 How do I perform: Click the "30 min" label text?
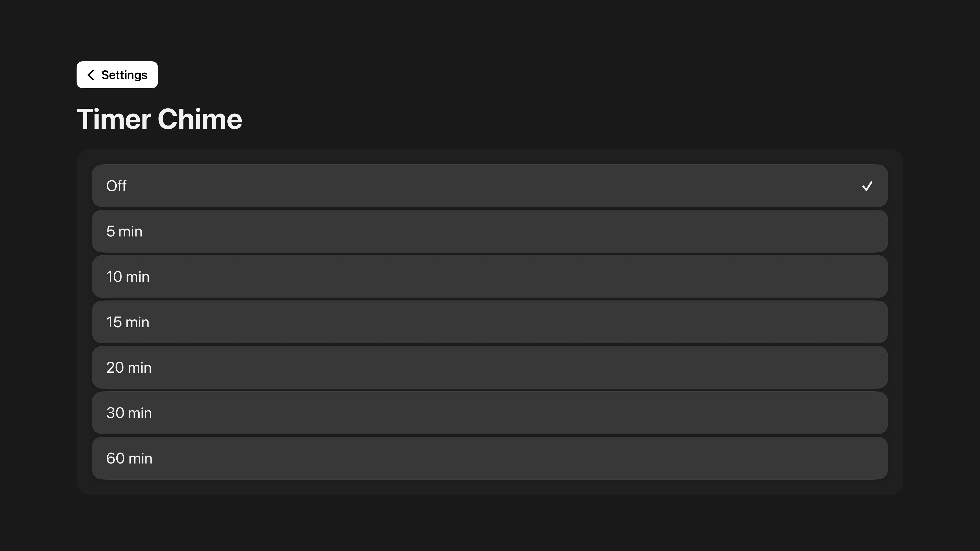point(129,412)
